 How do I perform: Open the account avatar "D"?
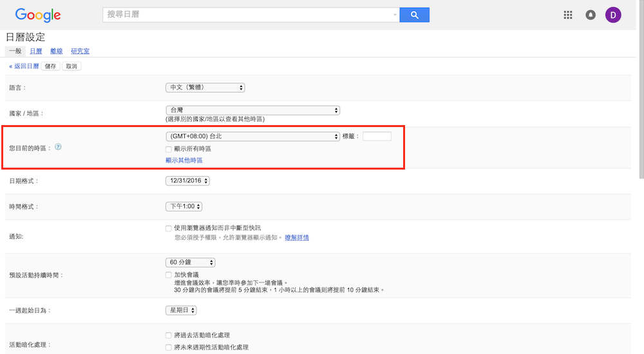point(613,15)
